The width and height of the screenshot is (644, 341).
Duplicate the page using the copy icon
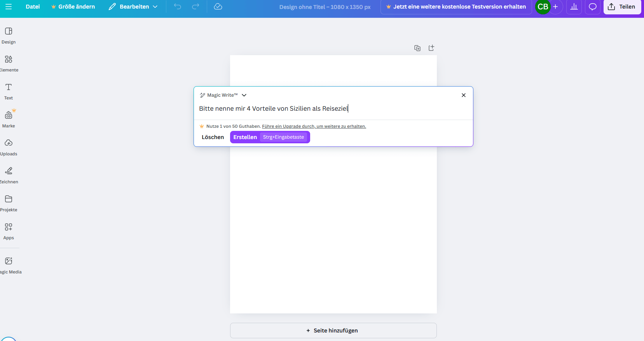click(x=417, y=48)
